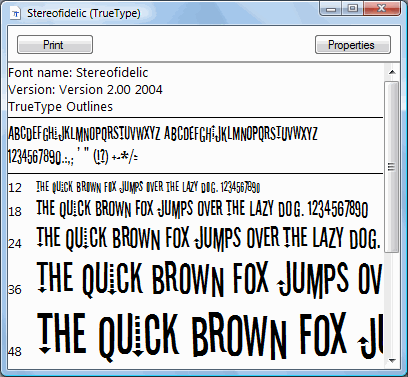This screenshot has width=408, height=377.
Task: Click the vertical scrollbar thumb
Action: click(392, 167)
